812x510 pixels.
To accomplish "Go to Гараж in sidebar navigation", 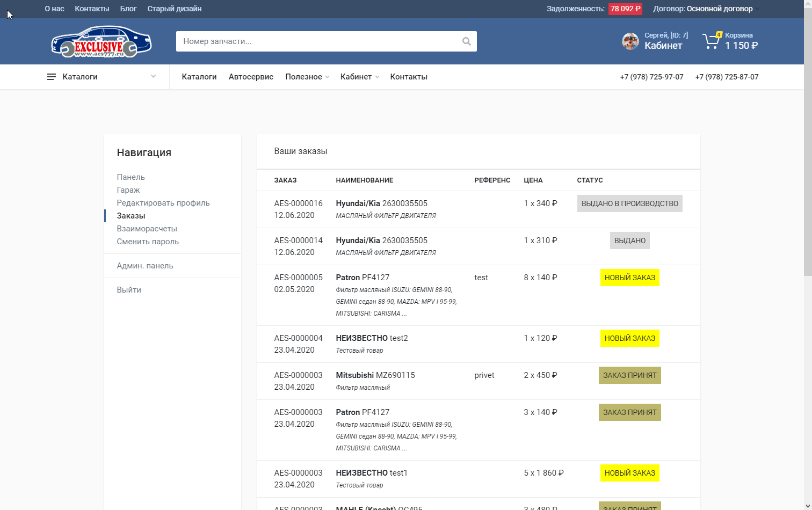I will 128,190.
